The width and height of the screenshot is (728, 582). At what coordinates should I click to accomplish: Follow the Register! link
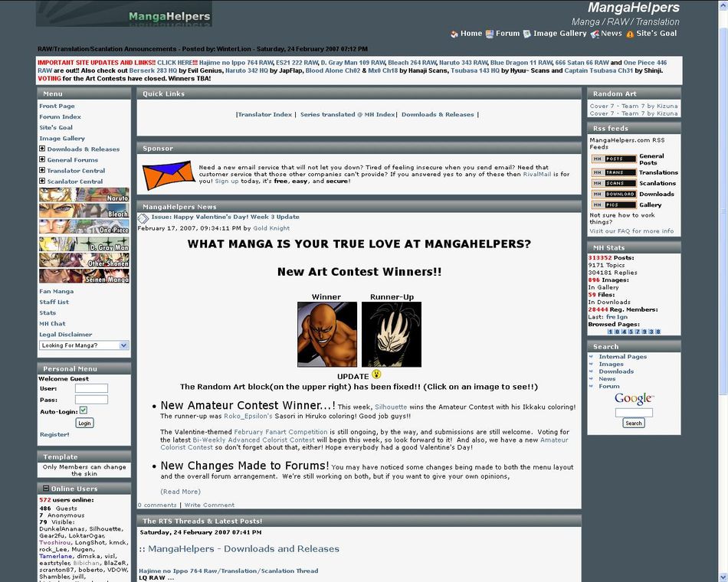(54, 434)
